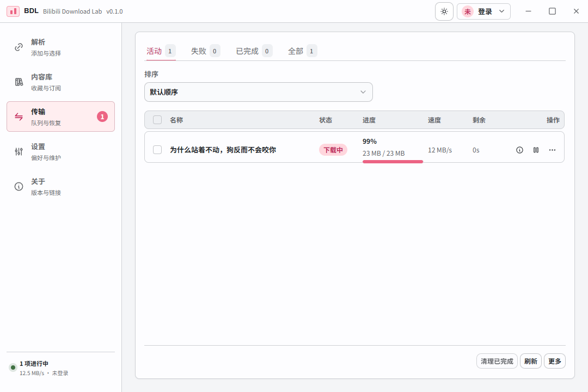Switch to the 失败 tab
588x392 pixels.
(205, 51)
